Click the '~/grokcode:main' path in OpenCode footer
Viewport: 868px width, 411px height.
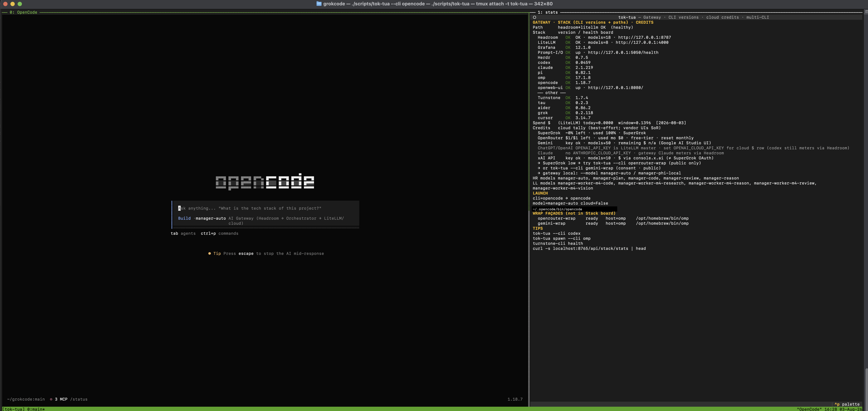(26, 399)
